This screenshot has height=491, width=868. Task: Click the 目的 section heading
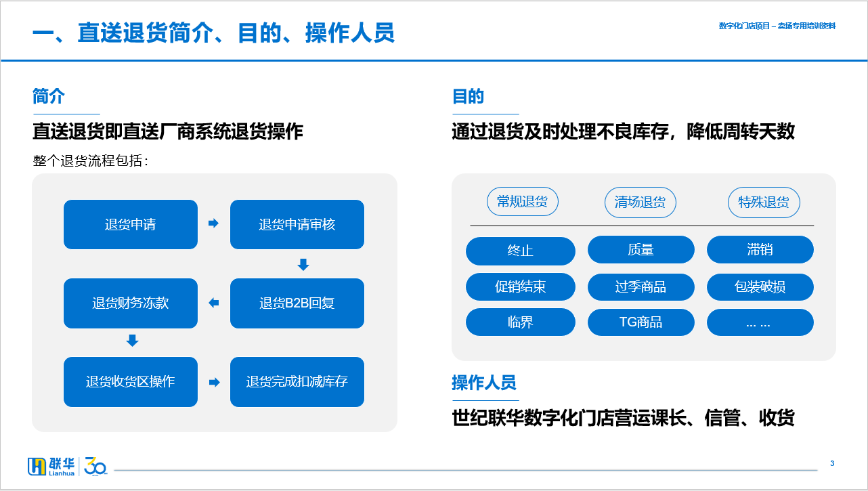click(x=468, y=96)
